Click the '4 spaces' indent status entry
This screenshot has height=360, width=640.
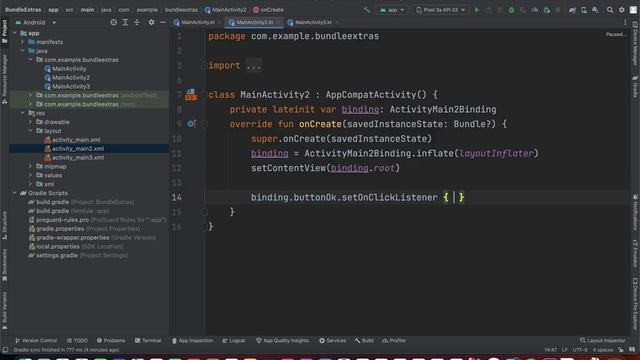(x=603, y=350)
